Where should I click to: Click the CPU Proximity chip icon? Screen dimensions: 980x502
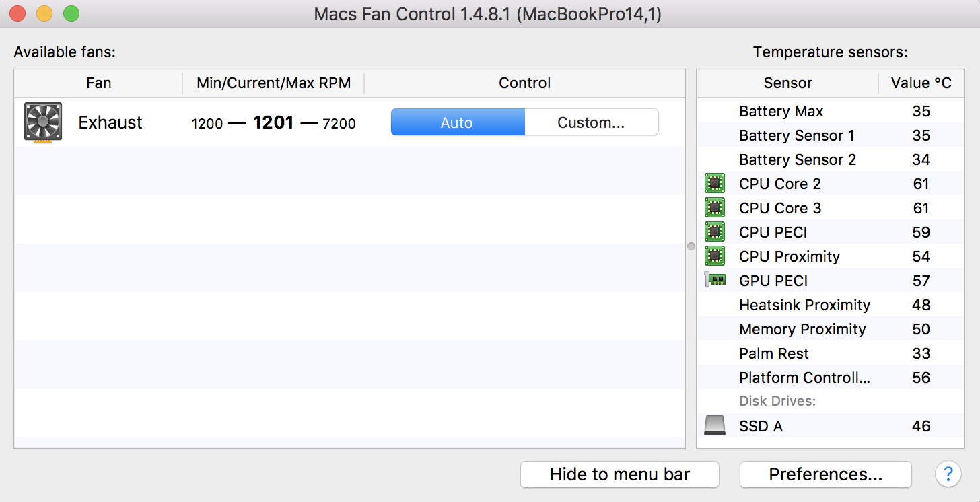pyautogui.click(x=715, y=256)
